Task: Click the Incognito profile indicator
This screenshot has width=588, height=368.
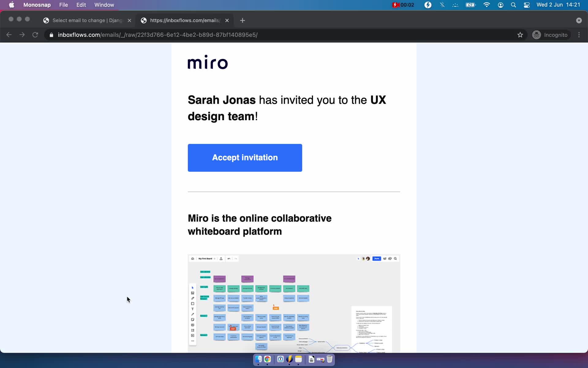Action: coord(550,35)
